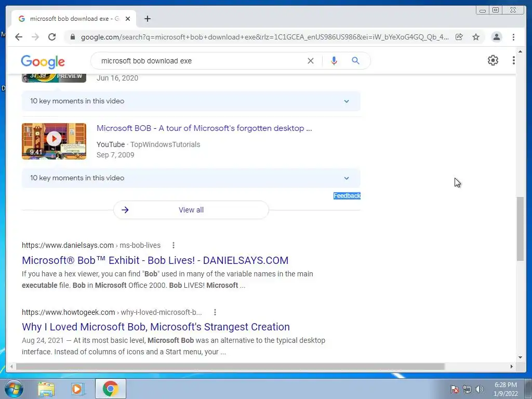Viewport: 532px width, 399px height.
Task: Go to the Google homepage logo
Action: coord(43,61)
